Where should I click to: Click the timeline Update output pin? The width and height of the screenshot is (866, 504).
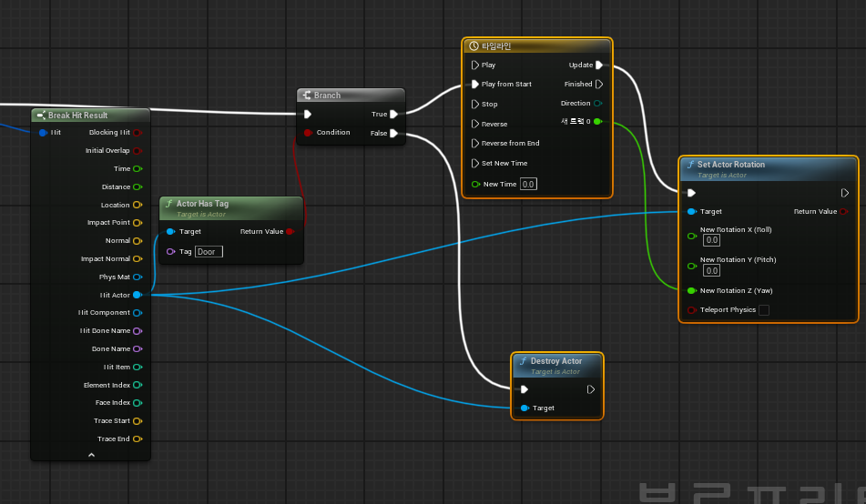coord(599,66)
